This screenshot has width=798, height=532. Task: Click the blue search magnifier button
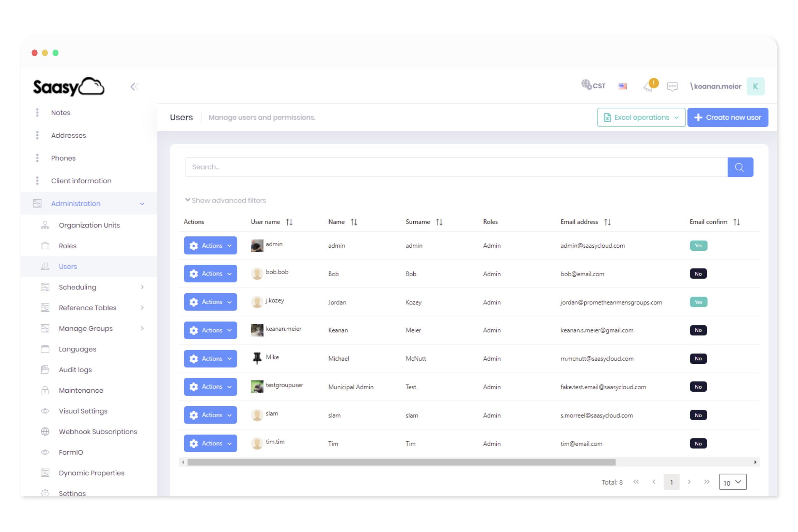point(740,167)
